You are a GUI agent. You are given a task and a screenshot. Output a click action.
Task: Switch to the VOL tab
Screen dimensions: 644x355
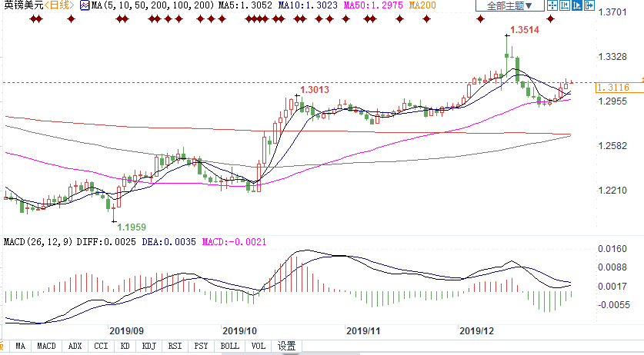(x=259, y=346)
